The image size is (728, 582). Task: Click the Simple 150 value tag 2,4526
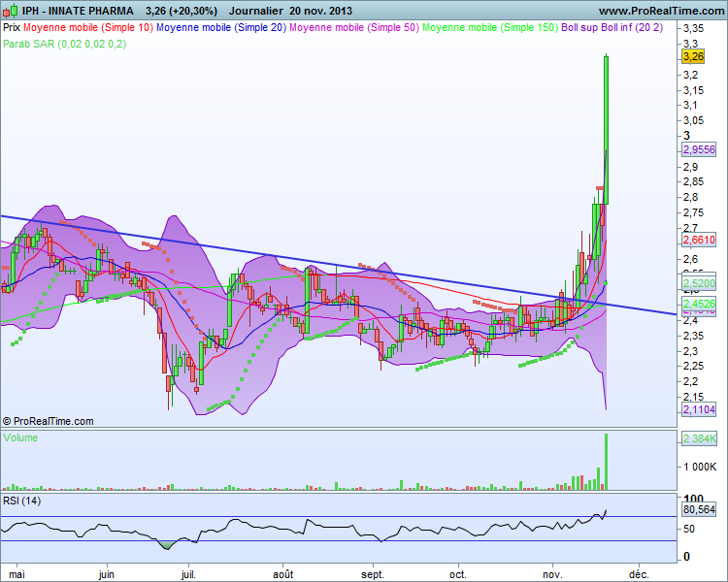tap(699, 304)
